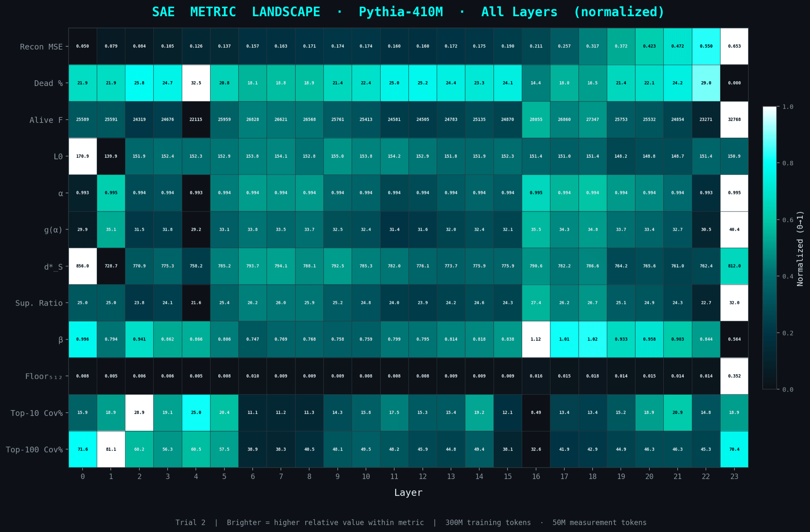
Task: Click the Top-100 Cov% cell showing 70.4
Action: [734, 449]
